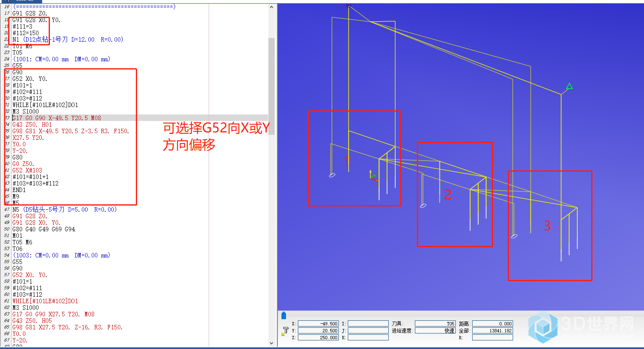This screenshot has height=349, width=644.
Task: Click the code line 'G52 X#103'
Action: (x=27, y=170)
